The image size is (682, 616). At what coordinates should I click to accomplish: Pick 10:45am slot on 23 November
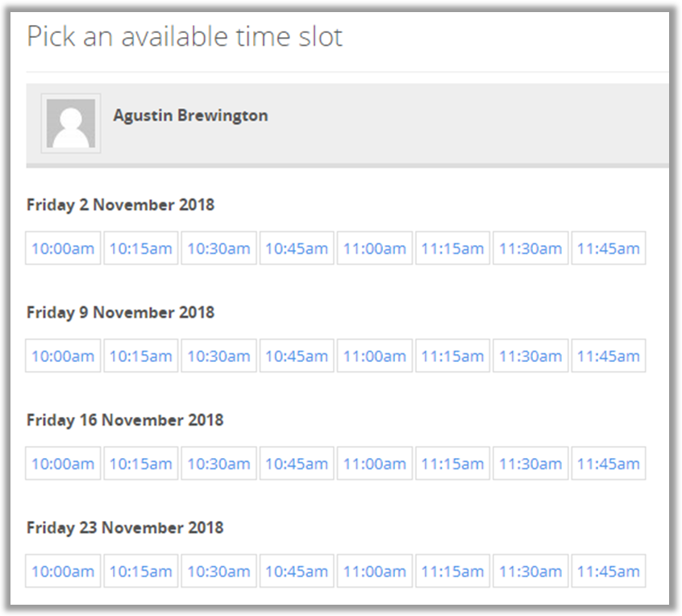[x=297, y=572]
